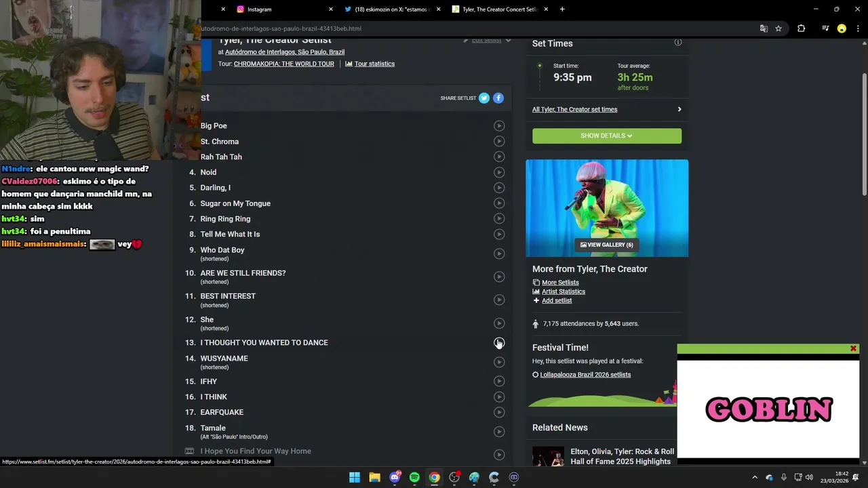Play the song Tell Me What It Is
The width and height of the screenshot is (868, 488).
pyautogui.click(x=499, y=234)
